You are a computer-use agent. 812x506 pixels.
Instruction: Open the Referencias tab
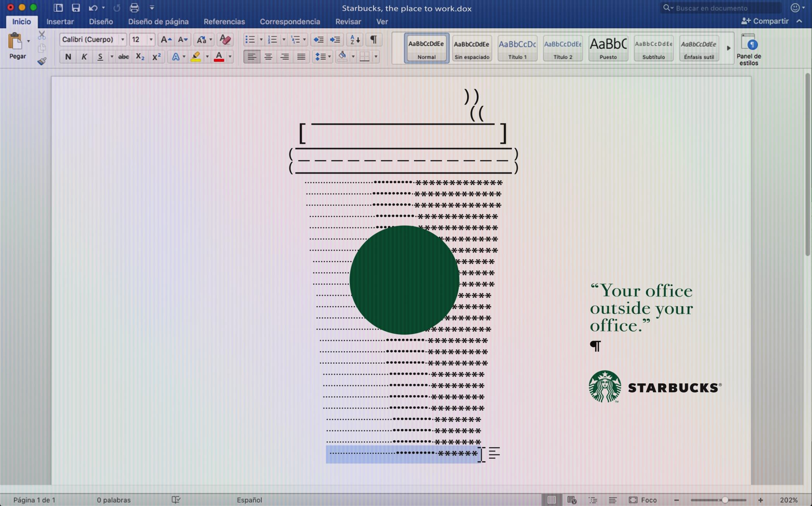(x=224, y=21)
